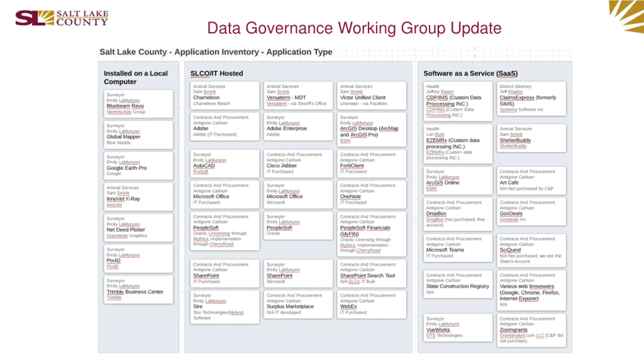This screenshot has width=644, height=362.
Task: Click the DropBox card
Action: pos(458,214)
